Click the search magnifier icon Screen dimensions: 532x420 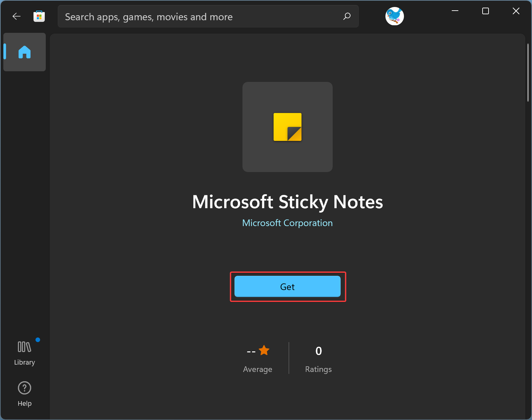pos(347,16)
